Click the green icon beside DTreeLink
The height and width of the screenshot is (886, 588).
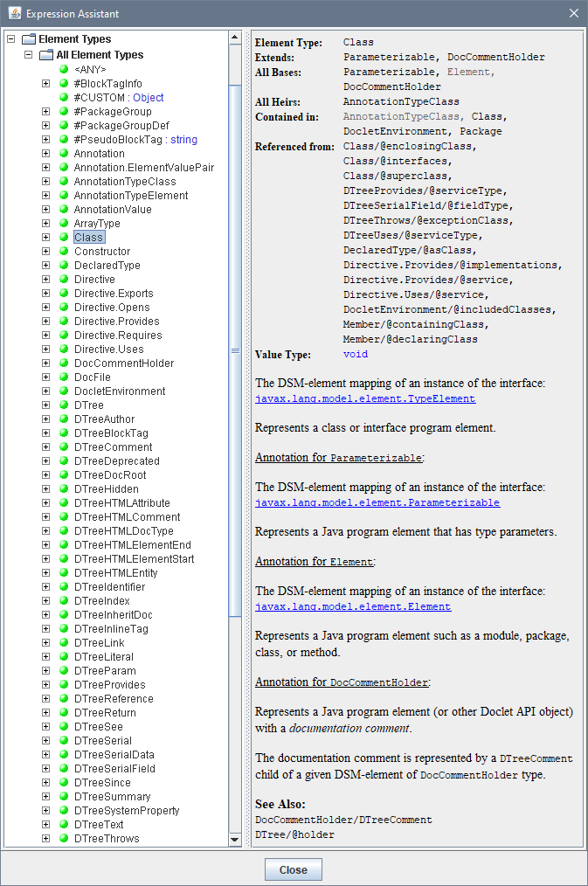[64, 643]
